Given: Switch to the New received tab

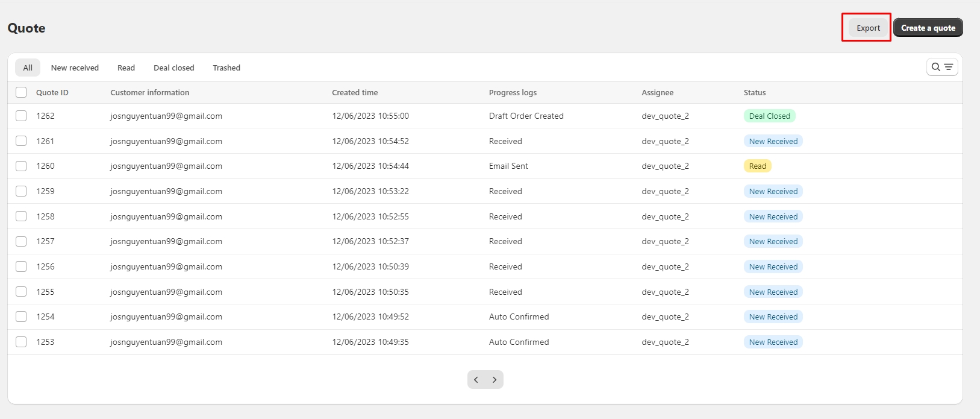Looking at the screenshot, I should [x=75, y=68].
